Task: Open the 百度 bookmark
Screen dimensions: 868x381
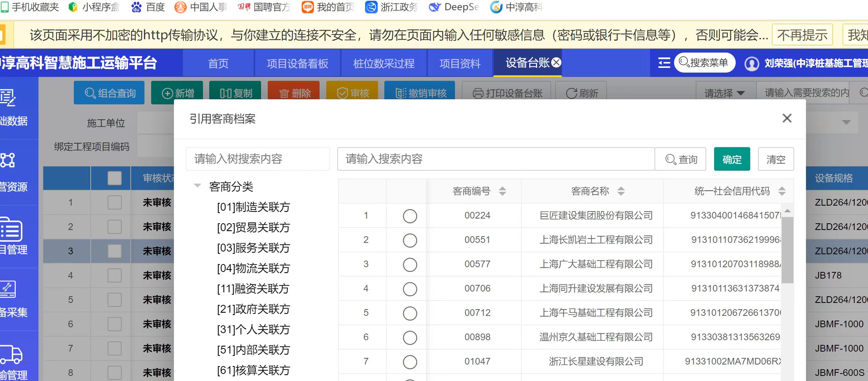Action: point(148,7)
